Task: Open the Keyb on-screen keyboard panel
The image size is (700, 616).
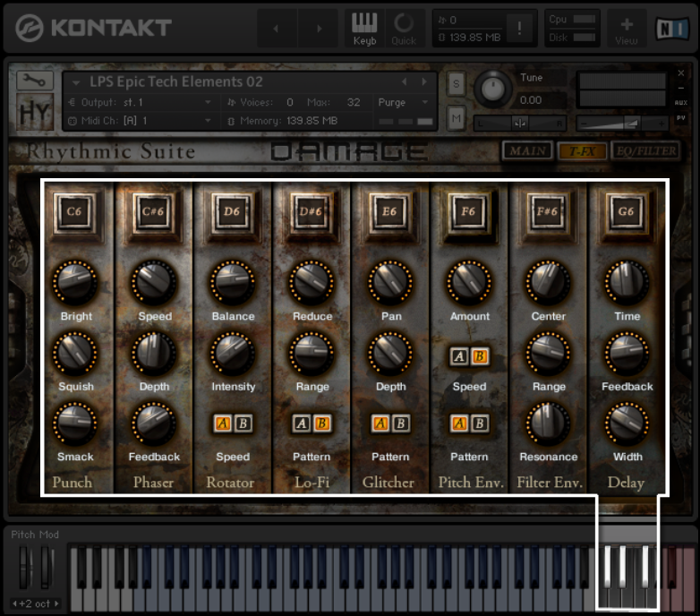Action: [364, 29]
